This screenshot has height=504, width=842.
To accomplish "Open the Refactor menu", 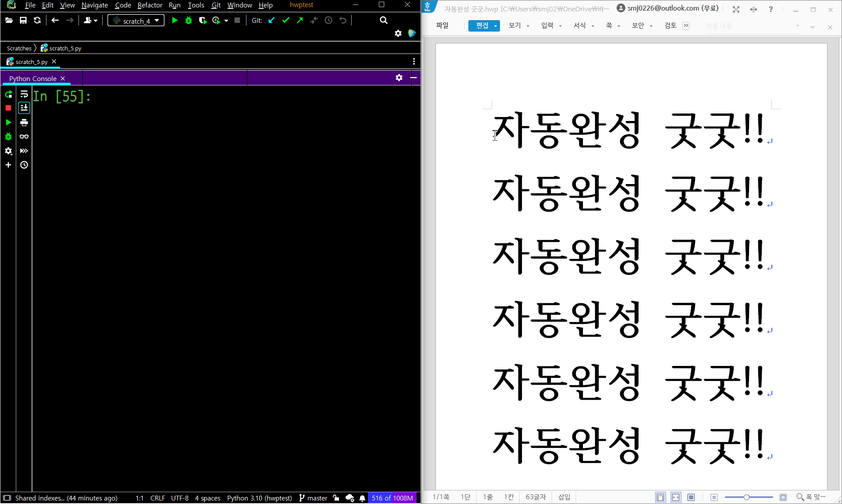I will pyautogui.click(x=150, y=5).
